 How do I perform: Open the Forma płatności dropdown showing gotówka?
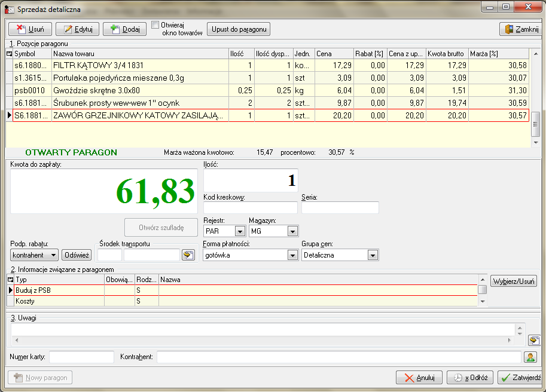[x=292, y=255]
